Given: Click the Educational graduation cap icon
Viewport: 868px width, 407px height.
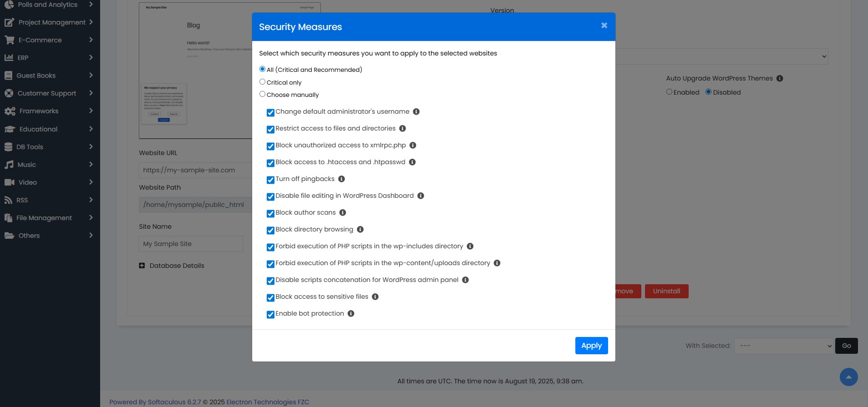Looking at the screenshot, I should (10, 129).
